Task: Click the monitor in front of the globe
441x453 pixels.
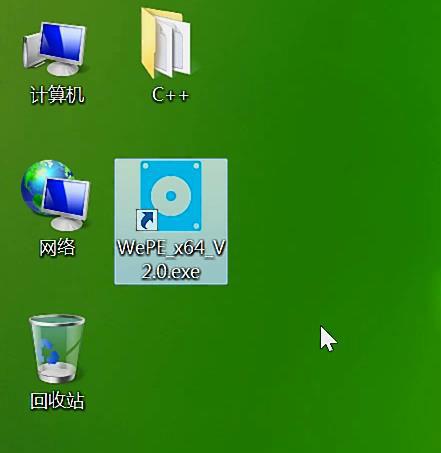Action: 66,204
